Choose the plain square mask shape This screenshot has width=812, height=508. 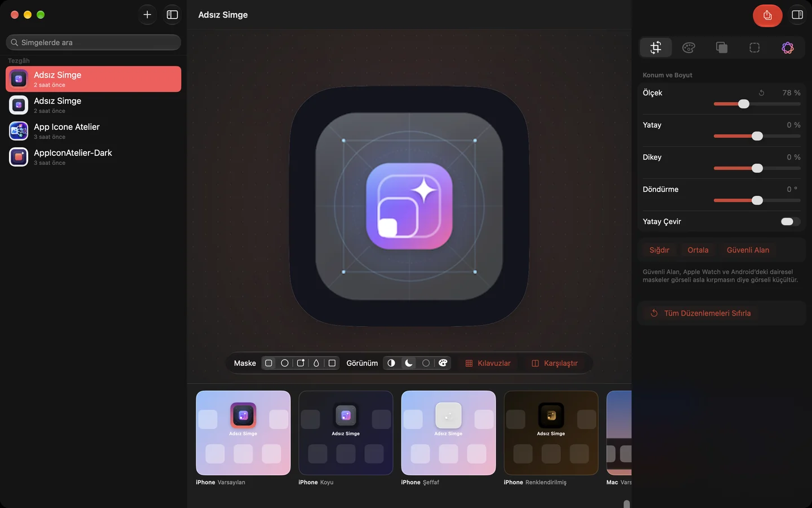332,363
